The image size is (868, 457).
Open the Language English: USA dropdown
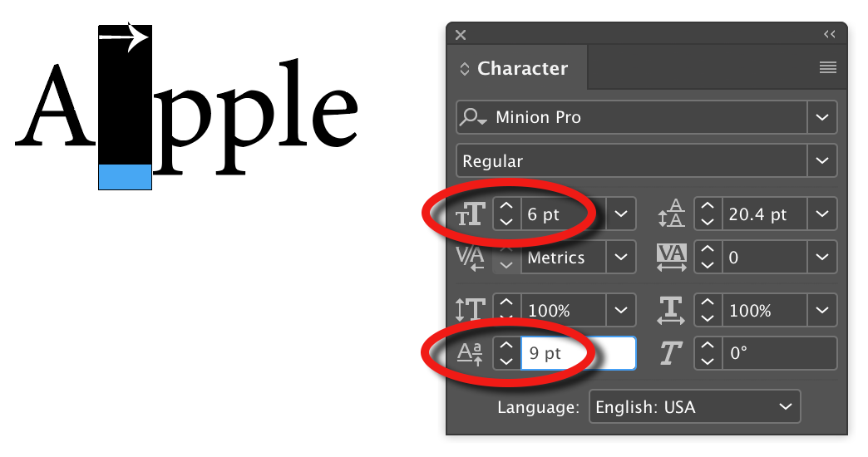click(694, 407)
